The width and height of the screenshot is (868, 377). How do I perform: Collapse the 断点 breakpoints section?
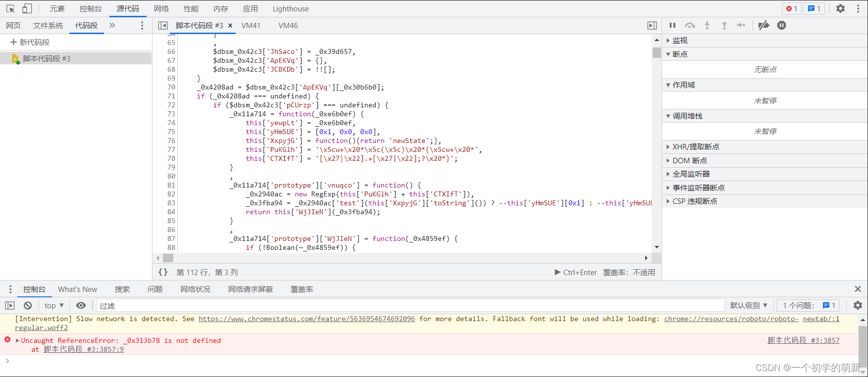click(x=765, y=54)
